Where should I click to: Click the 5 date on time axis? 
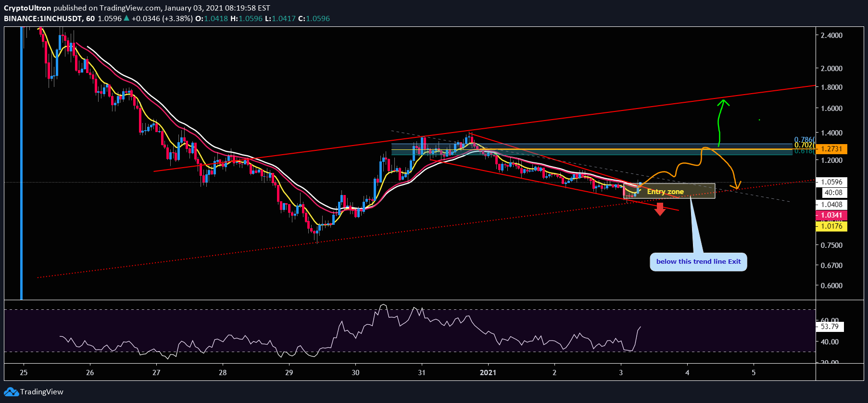pos(754,373)
